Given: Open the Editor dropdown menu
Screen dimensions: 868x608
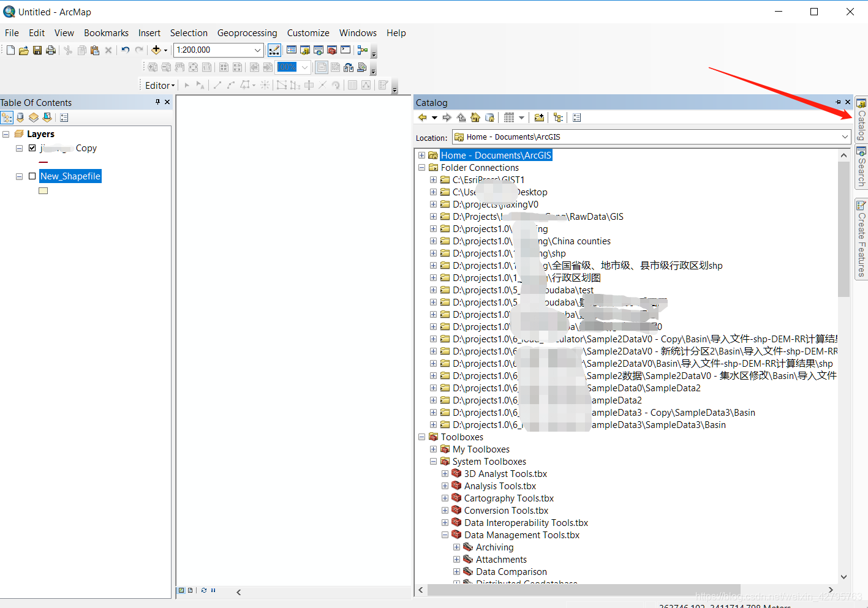Looking at the screenshot, I should click(160, 86).
